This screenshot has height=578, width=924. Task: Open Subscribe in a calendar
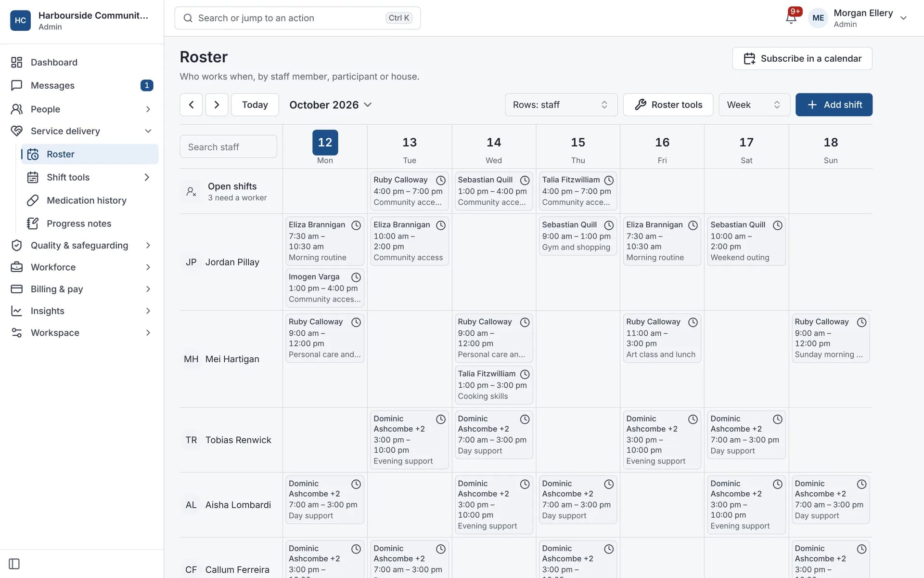802,58
